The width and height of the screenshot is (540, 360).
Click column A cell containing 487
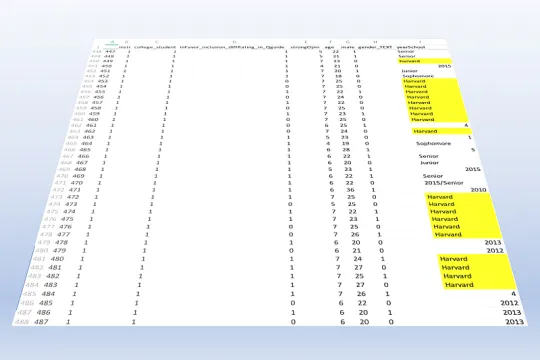pos(41,322)
